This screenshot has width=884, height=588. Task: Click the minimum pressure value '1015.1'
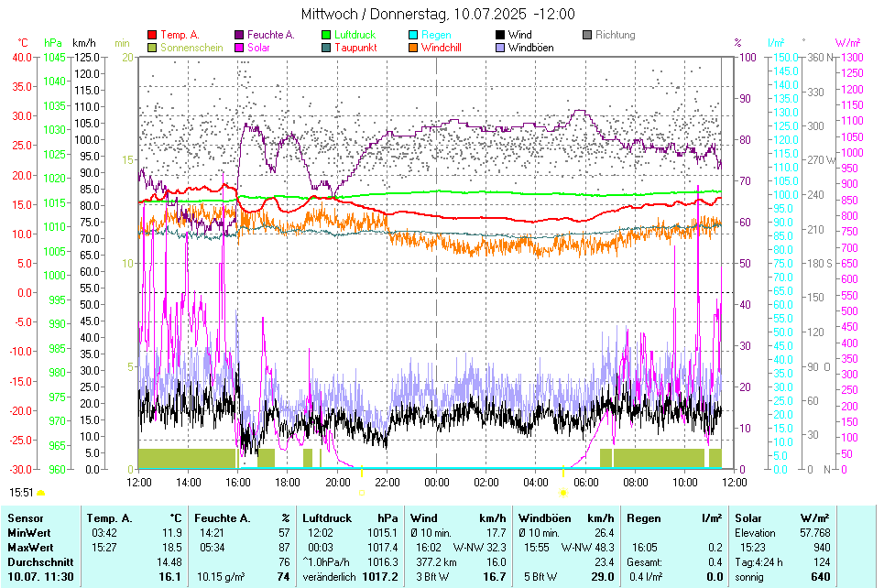click(383, 533)
